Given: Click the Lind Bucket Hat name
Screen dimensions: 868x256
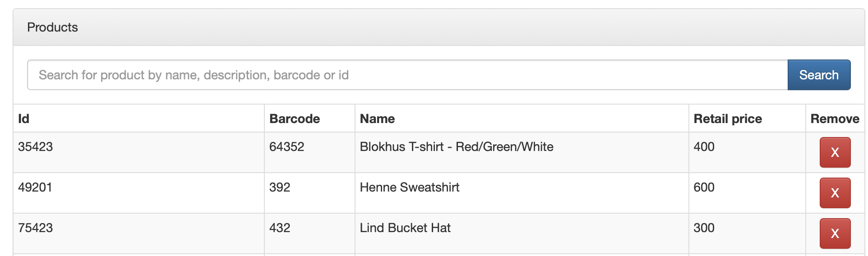Looking at the screenshot, I should [x=405, y=228].
